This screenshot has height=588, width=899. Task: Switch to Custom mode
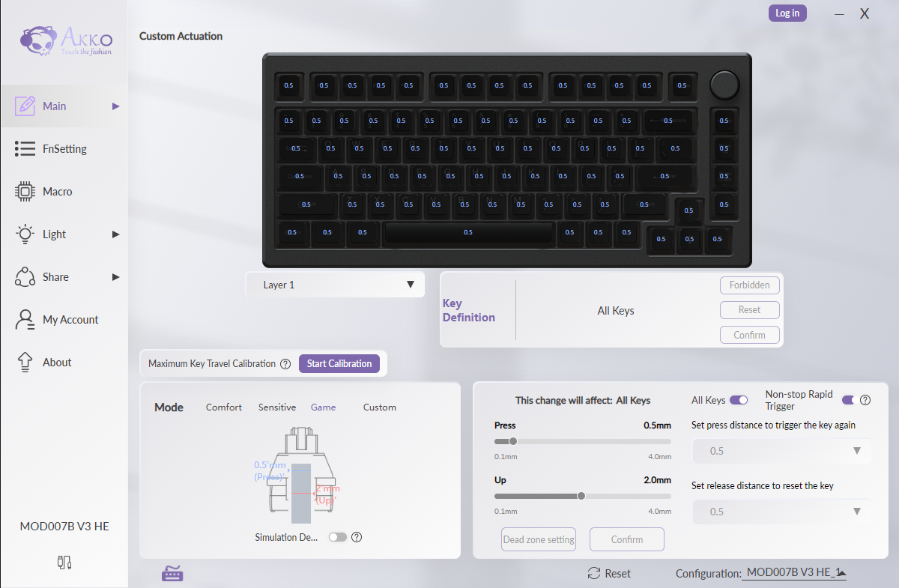point(380,407)
